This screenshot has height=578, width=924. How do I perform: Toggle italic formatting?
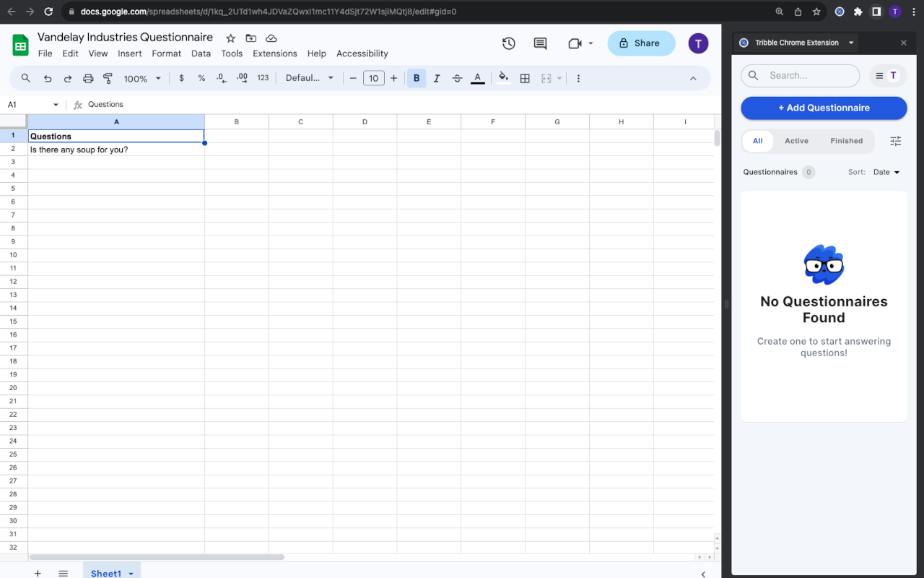pyautogui.click(x=437, y=78)
